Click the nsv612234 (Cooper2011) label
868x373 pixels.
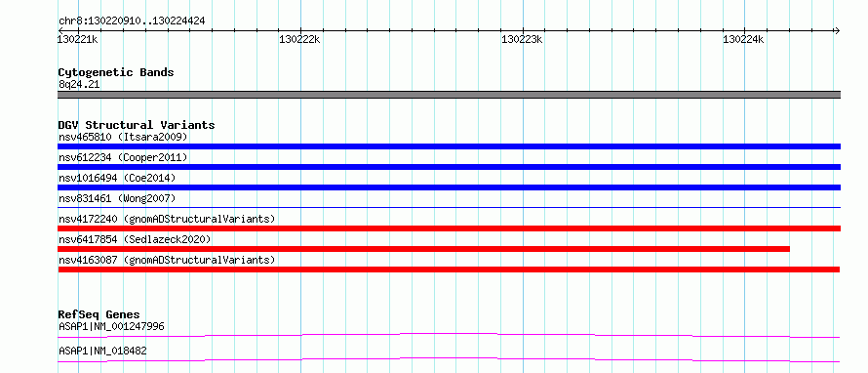point(124,157)
